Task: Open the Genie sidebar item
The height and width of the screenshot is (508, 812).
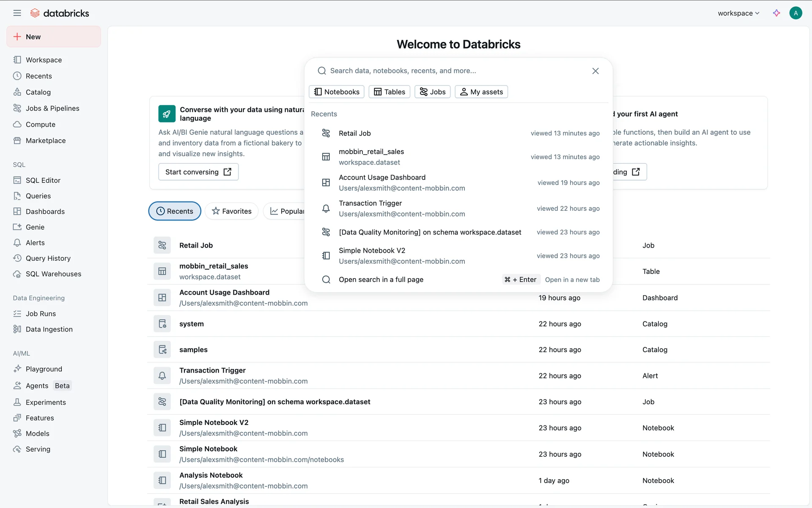Action: (x=35, y=227)
